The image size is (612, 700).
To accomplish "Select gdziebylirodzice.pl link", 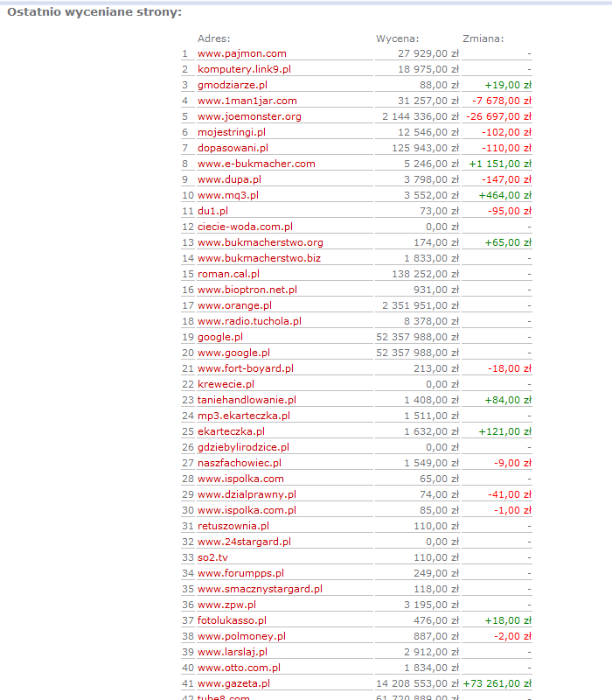I will 243,447.
